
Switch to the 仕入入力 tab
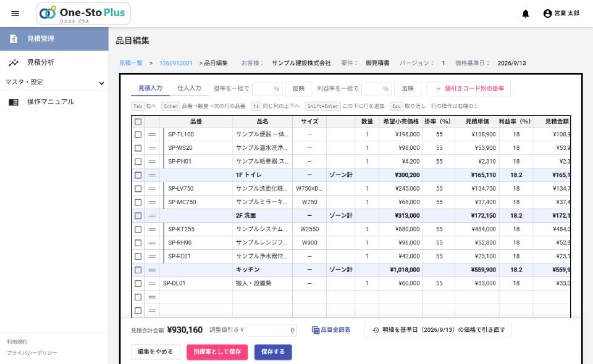point(189,88)
